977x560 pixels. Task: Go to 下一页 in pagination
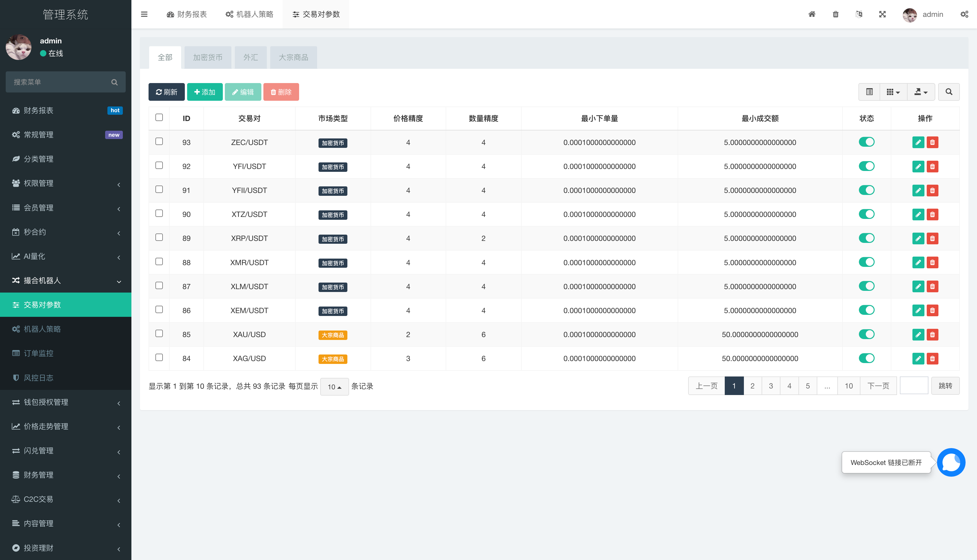[x=878, y=386]
